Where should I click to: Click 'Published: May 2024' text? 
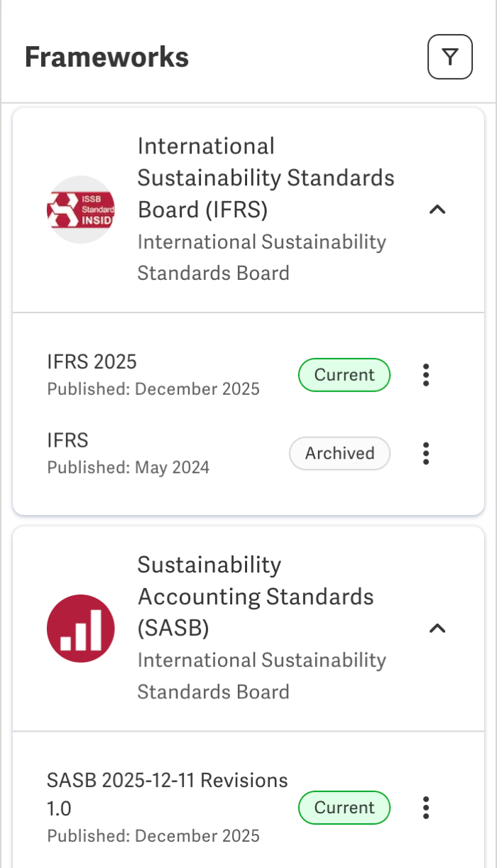[x=129, y=467]
